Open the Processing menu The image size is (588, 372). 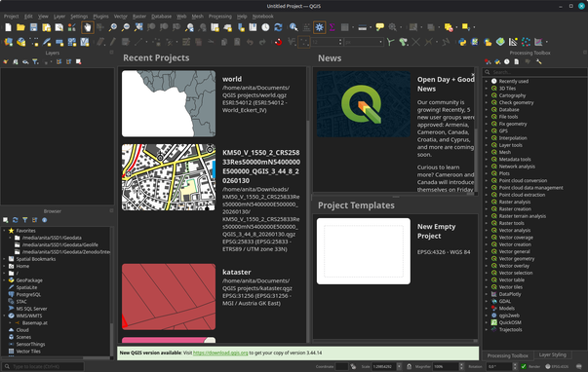click(219, 17)
